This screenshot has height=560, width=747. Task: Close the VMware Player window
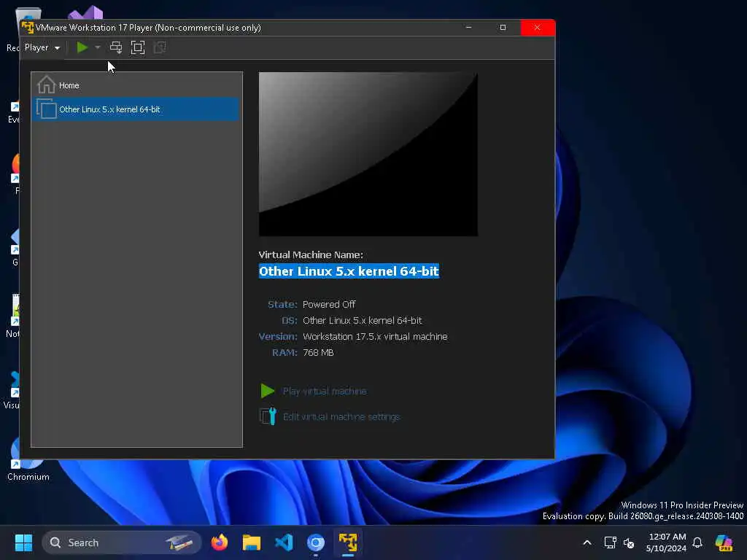click(x=538, y=28)
